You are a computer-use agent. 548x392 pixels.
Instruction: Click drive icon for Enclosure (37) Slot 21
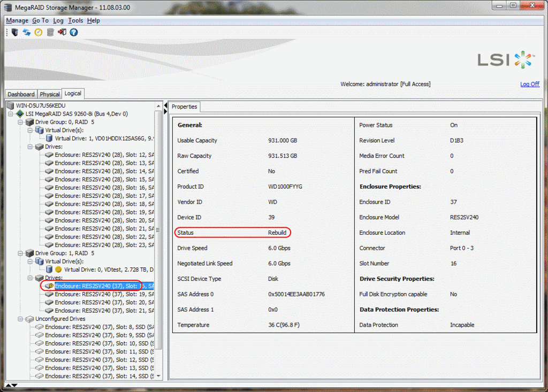[x=49, y=311]
